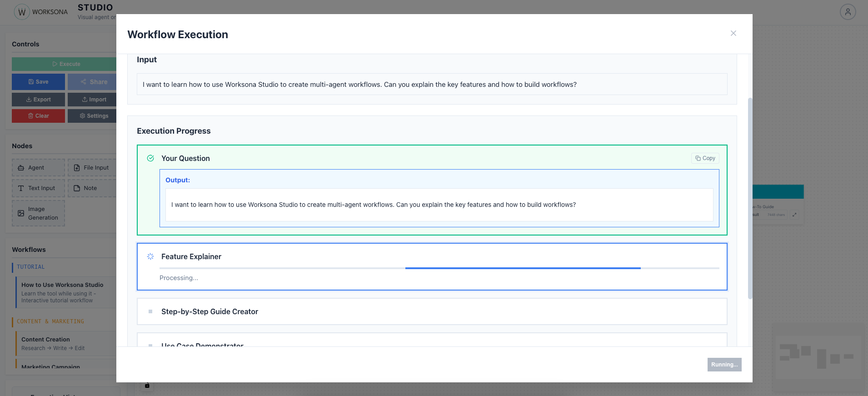Add a File Input node
The height and width of the screenshot is (396, 868).
pos(92,168)
